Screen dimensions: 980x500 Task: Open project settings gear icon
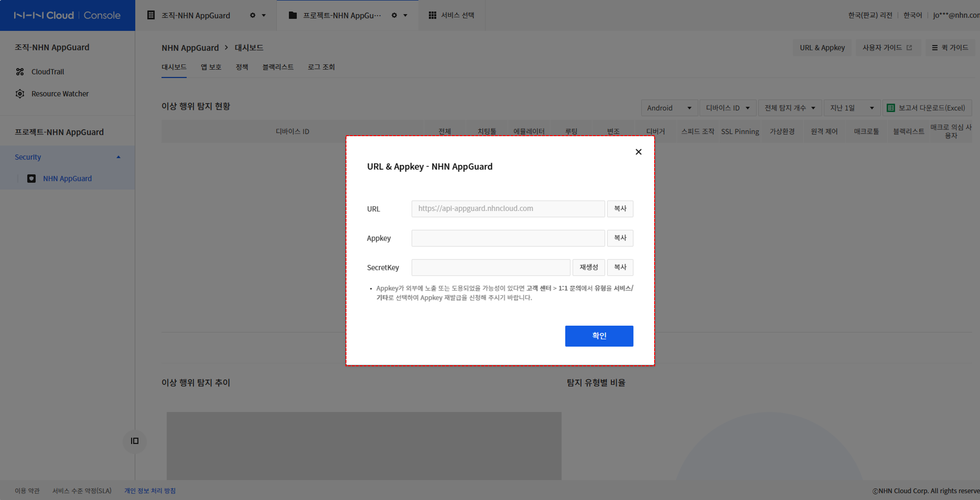(394, 15)
